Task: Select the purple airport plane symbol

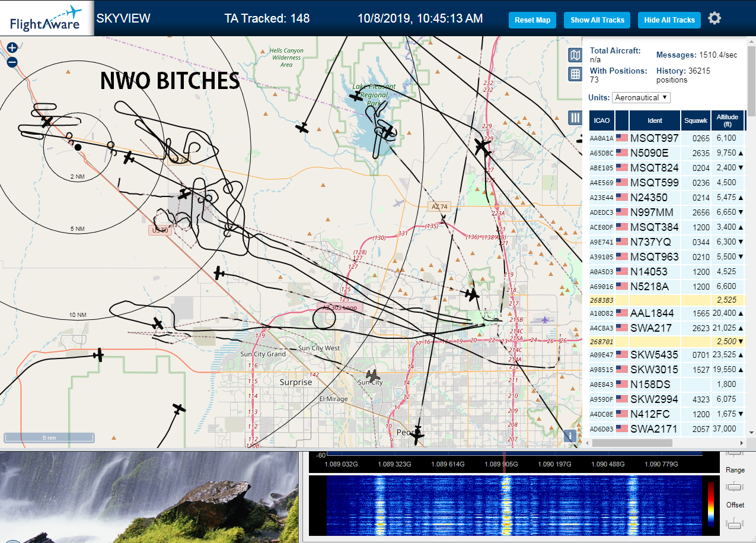Action: (545, 320)
